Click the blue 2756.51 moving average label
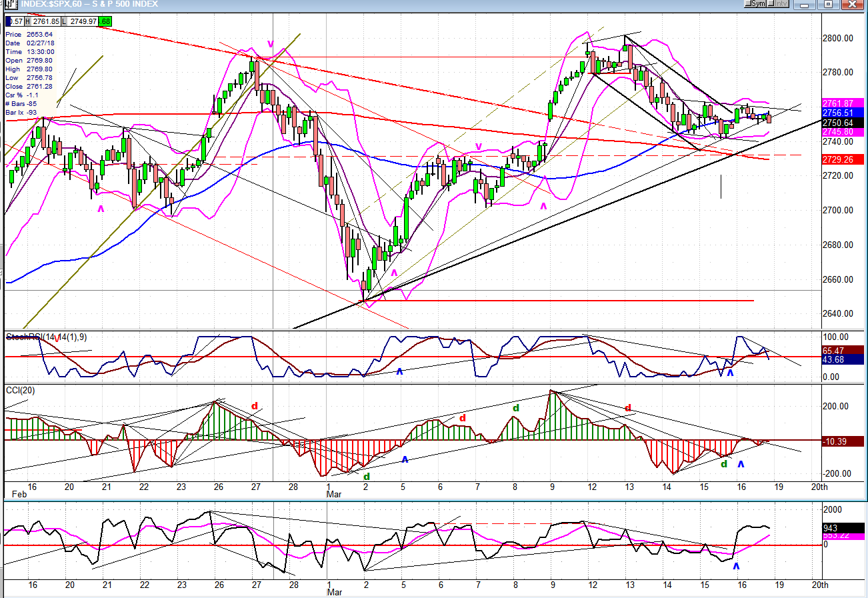The height and width of the screenshot is (598, 868). pos(843,113)
